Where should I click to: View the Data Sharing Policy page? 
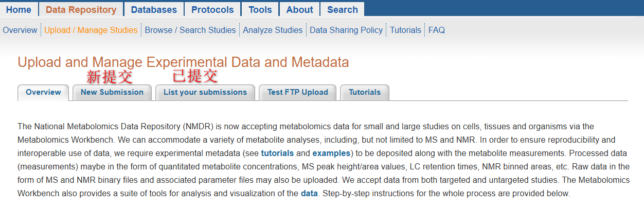(346, 30)
